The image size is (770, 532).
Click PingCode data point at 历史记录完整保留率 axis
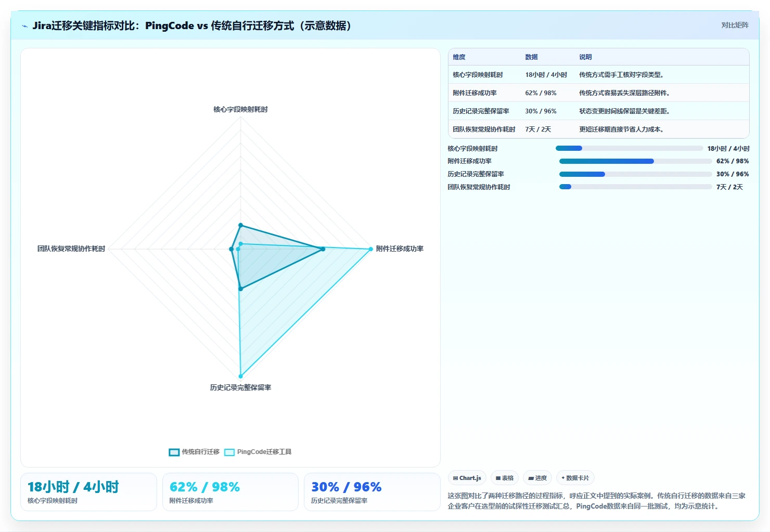click(x=240, y=376)
